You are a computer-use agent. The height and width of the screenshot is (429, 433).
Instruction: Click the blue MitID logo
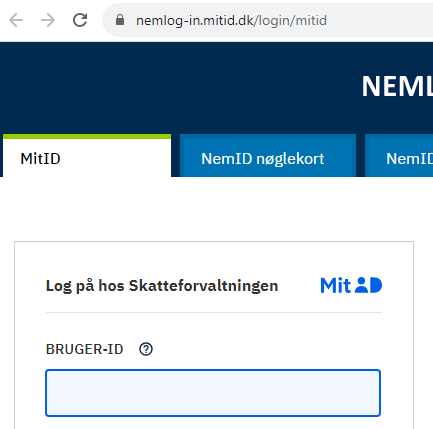tap(351, 285)
